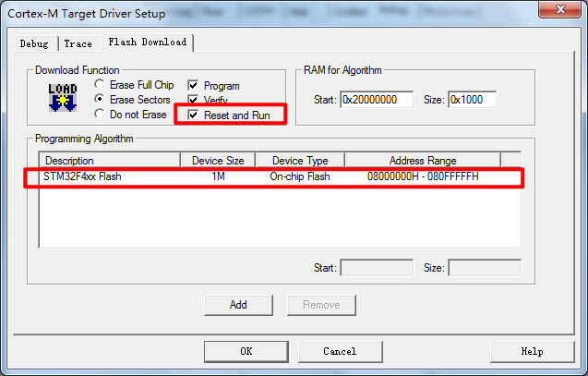Open the Trace tab
This screenshot has width=588, height=376.
[x=78, y=43]
